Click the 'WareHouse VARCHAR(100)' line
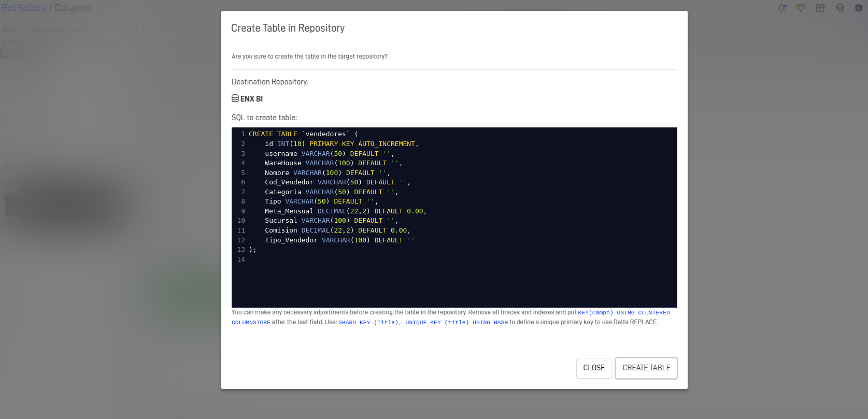868x419 pixels. click(334, 163)
